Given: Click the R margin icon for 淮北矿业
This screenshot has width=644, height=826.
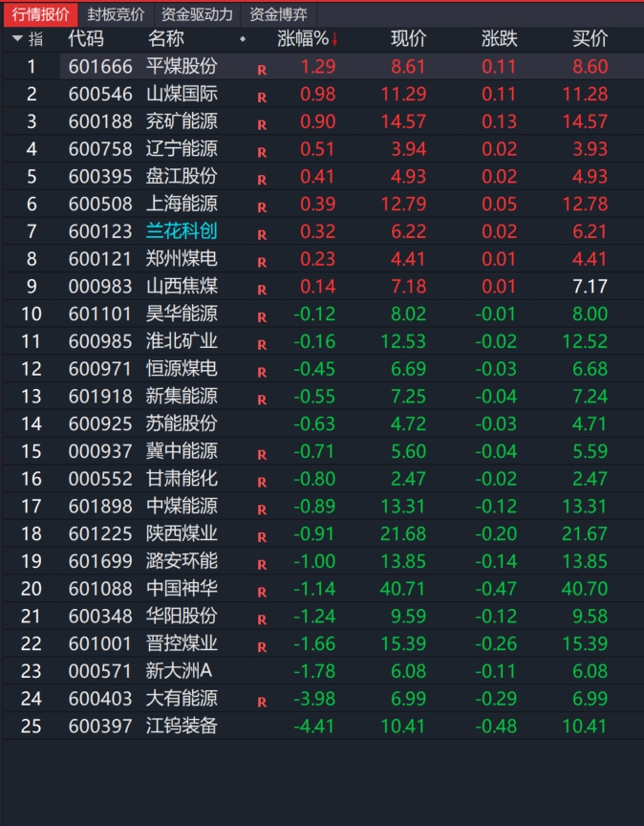Looking at the screenshot, I should point(262,345).
